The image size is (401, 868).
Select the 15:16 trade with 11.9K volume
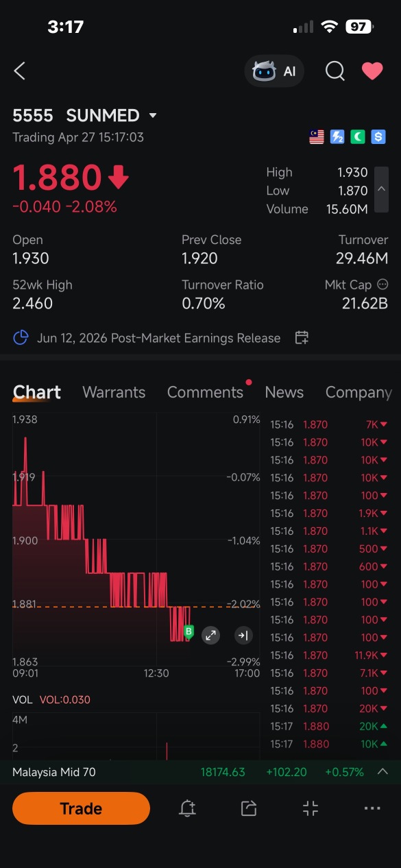[329, 655]
